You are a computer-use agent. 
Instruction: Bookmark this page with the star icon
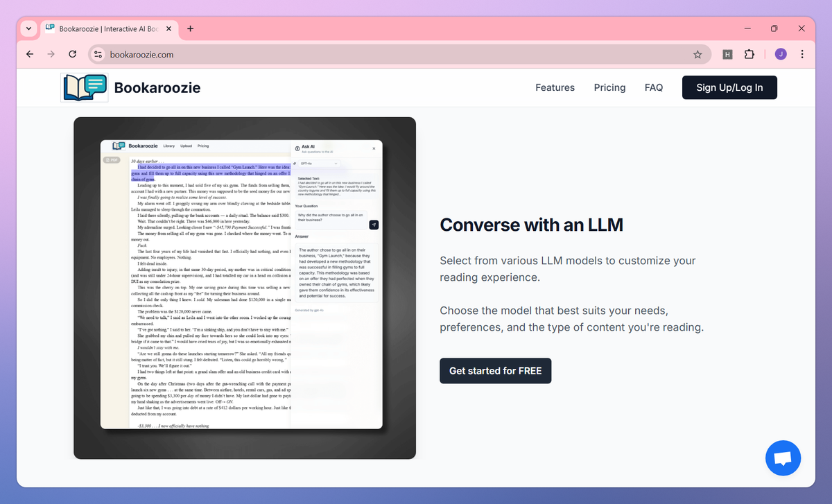tap(697, 54)
